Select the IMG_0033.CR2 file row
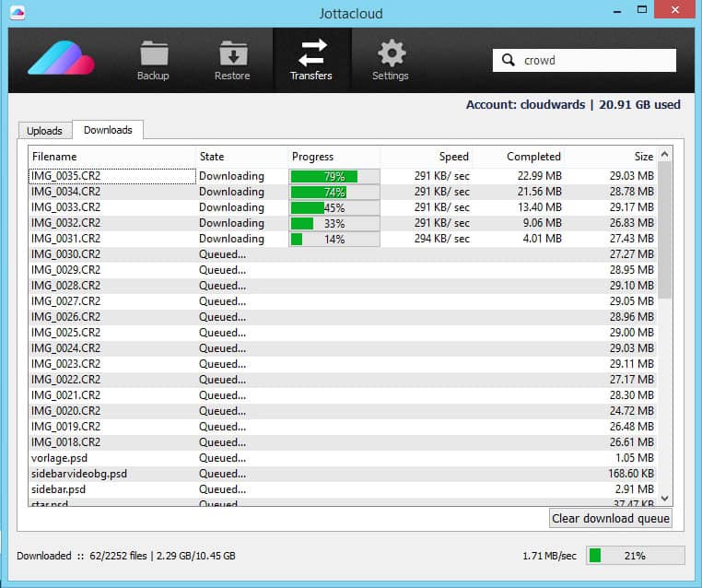Image resolution: width=702 pixels, height=588 pixels. (x=343, y=207)
